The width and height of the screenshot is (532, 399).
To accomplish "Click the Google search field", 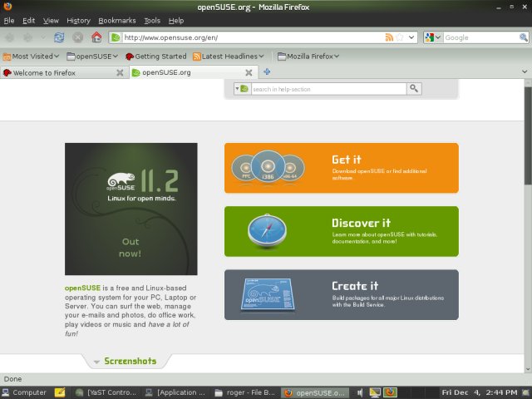I will 480,37.
